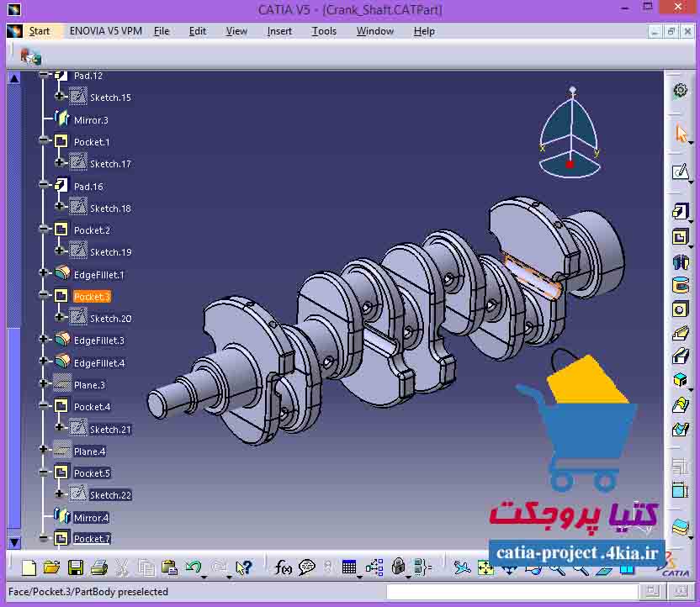Select the Solid Combine cube icon
This screenshot has width=700, height=607.
pyautogui.click(x=681, y=380)
